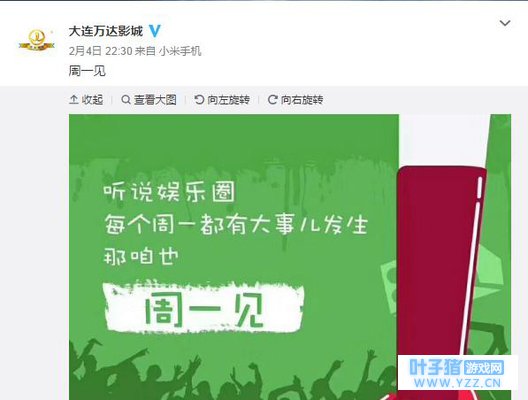This screenshot has width=528, height=400.
Task: Click the green 周一见 poster image
Action: pos(290,257)
